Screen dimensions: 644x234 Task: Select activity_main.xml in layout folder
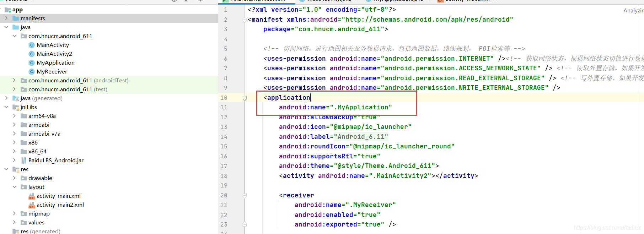59,196
